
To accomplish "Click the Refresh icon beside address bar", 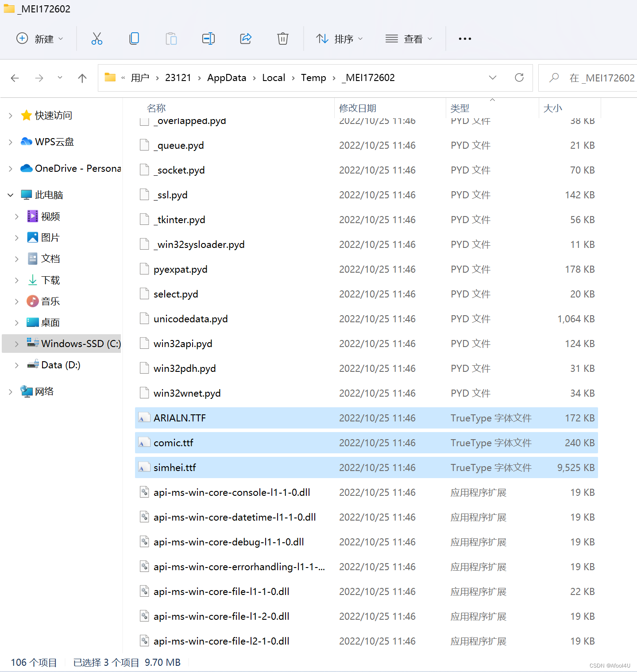I will 519,78.
